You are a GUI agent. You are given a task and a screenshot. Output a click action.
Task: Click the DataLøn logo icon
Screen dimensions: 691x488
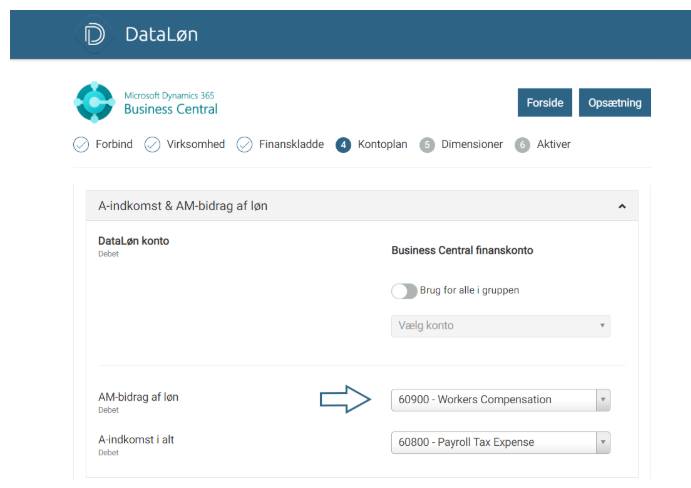(95, 33)
